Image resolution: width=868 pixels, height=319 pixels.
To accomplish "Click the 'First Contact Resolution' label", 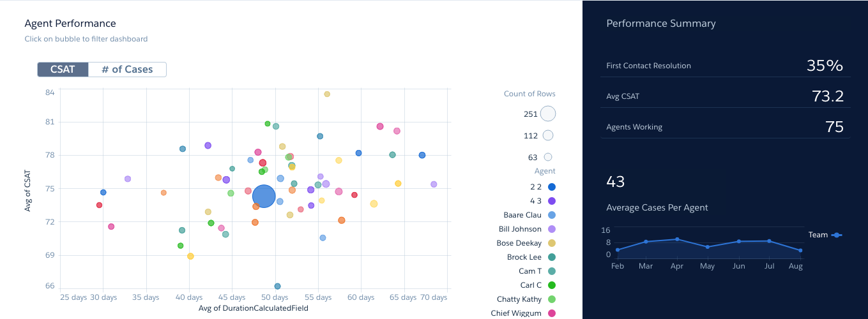I will (648, 66).
